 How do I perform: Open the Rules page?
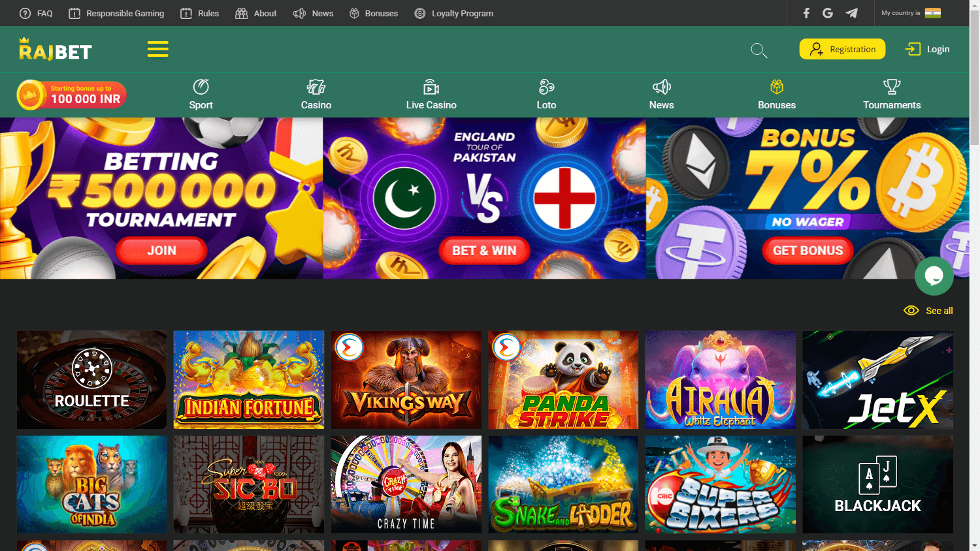[200, 13]
